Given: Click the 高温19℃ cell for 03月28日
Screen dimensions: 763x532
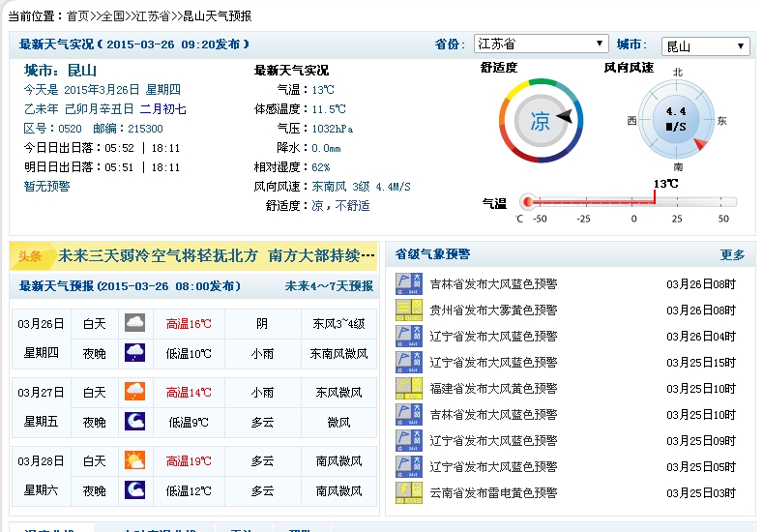Looking at the screenshot, I should point(189,461).
